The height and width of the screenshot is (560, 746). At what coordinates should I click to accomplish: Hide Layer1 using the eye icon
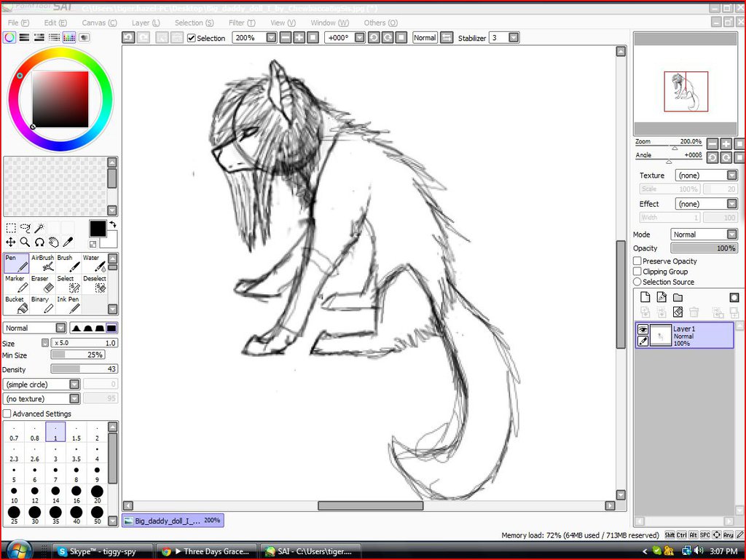tap(643, 330)
